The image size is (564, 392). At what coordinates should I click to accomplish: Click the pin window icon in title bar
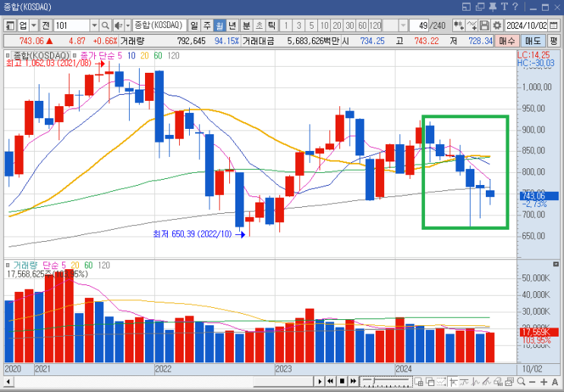[493, 7]
